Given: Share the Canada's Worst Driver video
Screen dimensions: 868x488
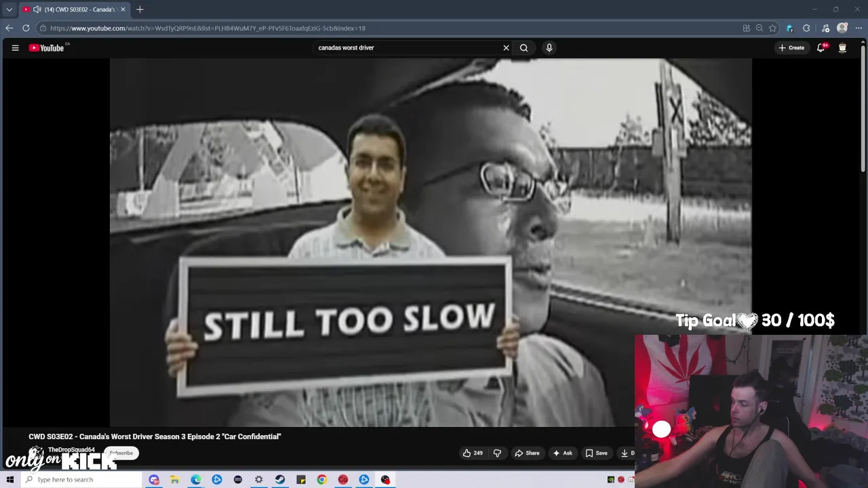Looking at the screenshot, I should [x=527, y=453].
